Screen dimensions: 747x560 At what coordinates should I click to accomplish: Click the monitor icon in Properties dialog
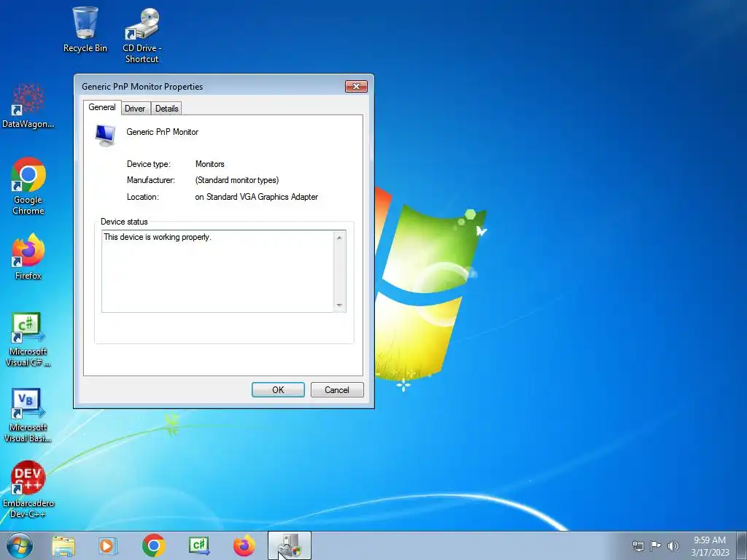tap(105, 135)
